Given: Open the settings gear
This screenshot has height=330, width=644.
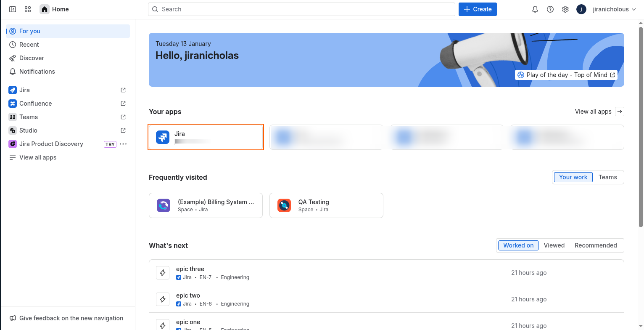Looking at the screenshot, I should (x=565, y=9).
